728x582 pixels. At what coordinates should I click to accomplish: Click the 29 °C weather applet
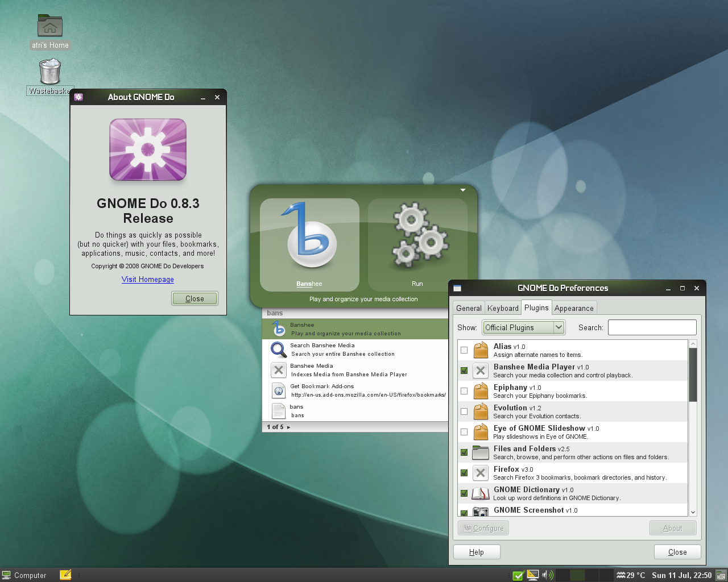631,575
